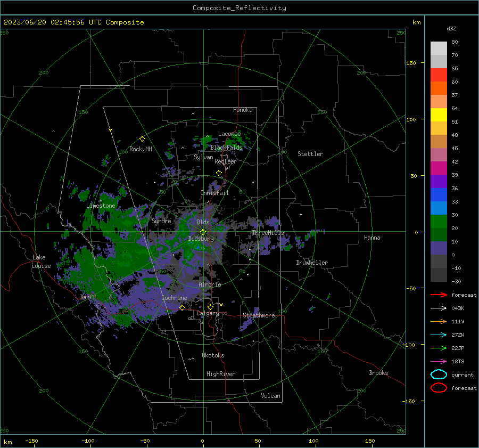Screen dimensions: 479x448
Task: Click the Didsbury label
Action: point(201,239)
